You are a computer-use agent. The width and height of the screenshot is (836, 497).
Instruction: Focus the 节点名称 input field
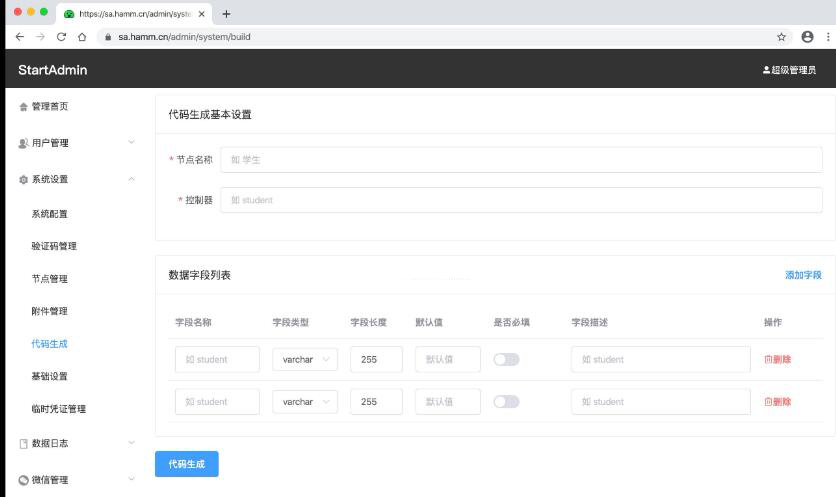point(521,159)
